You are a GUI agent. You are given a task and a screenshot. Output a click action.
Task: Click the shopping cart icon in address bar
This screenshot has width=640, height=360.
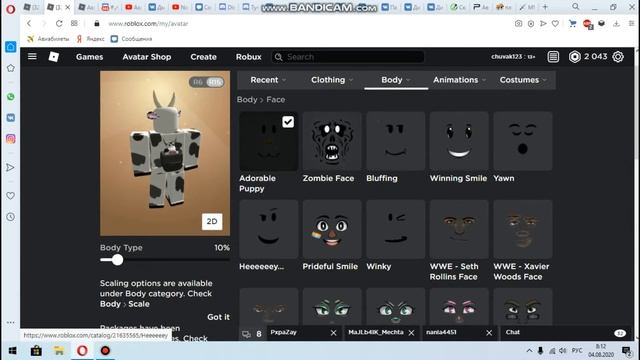point(572,24)
